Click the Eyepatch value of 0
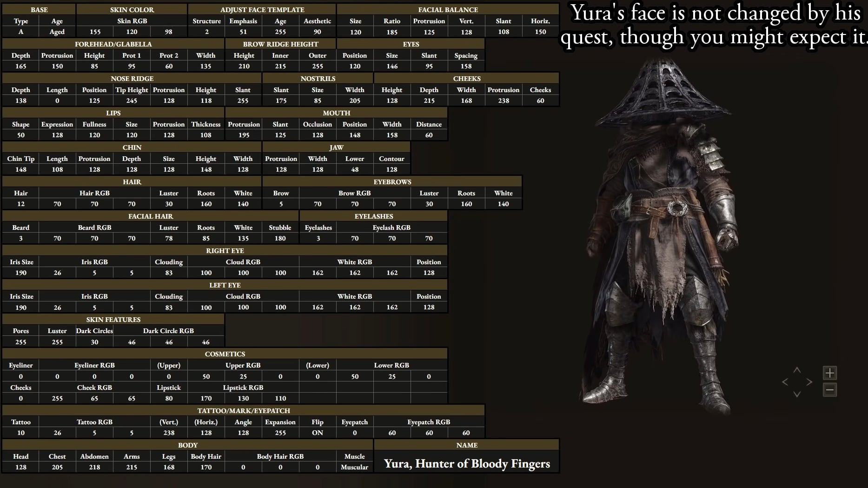This screenshot has width=868, height=488. tap(355, 433)
